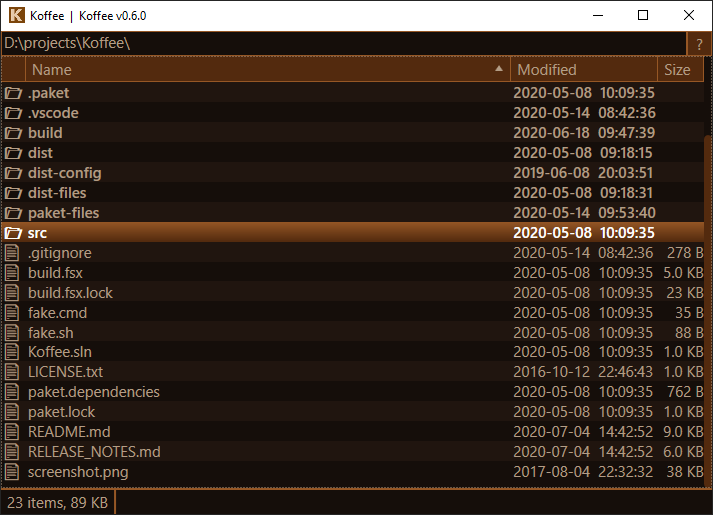This screenshot has height=515, width=713.
Task: Select the build folder name
Action: coord(45,133)
